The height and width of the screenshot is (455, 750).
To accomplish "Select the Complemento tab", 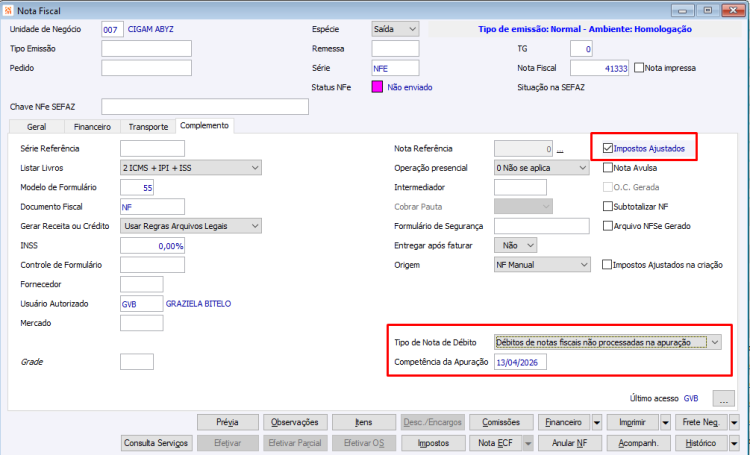I will pos(205,125).
